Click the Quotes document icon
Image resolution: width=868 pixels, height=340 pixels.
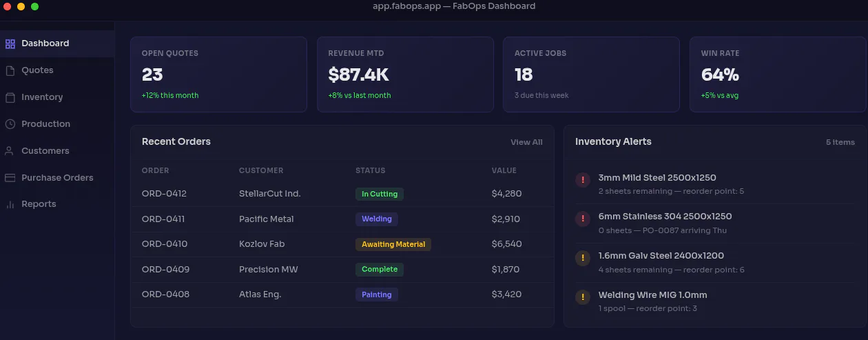coord(10,70)
